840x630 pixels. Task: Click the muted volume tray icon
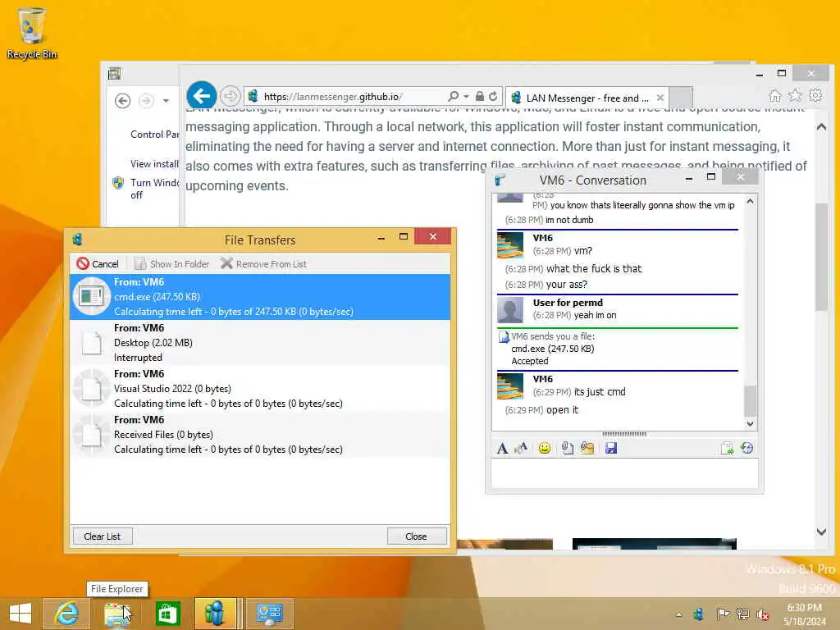pos(762,614)
